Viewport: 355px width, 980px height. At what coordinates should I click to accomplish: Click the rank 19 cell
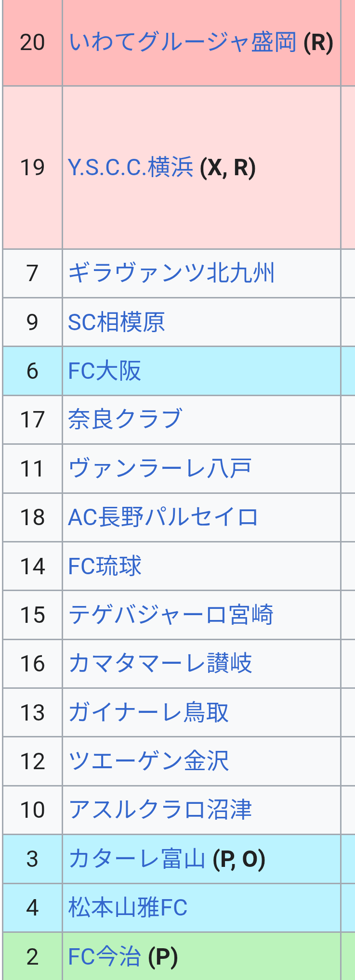32,168
